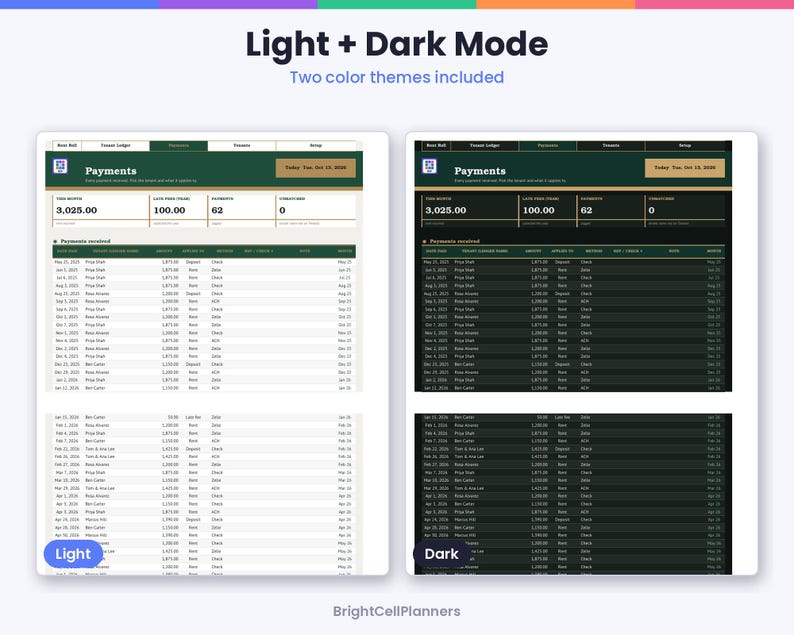This screenshot has width=794, height=635.
Task: Select Aug 25, 2025 Rosa Alvarez row, light preview
Action: (x=204, y=294)
